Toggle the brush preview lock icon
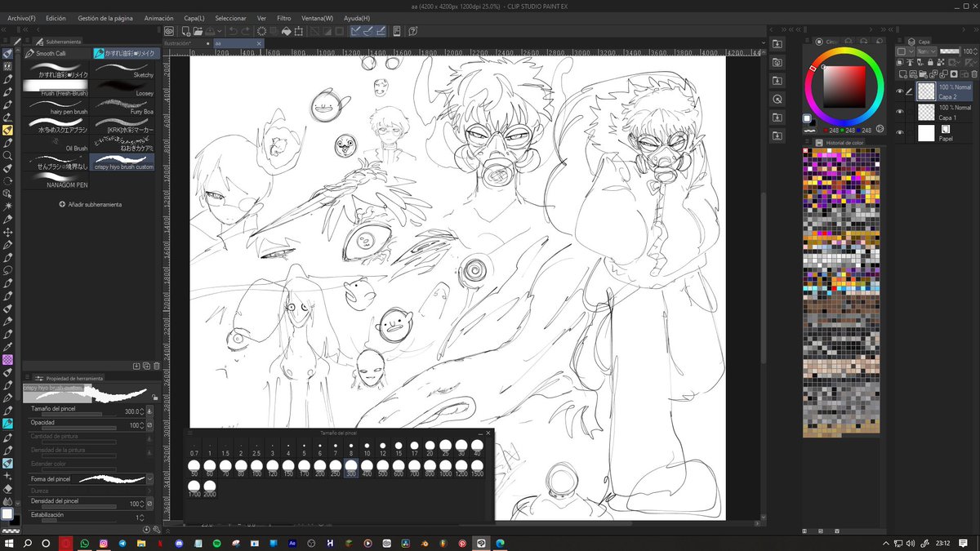Viewport: 980px width, 551px height. pos(154,398)
